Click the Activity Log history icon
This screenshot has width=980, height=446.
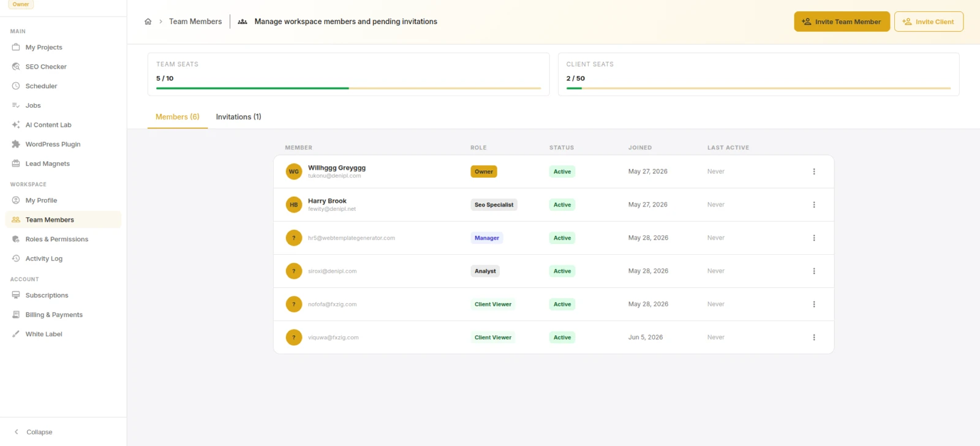[x=16, y=259]
